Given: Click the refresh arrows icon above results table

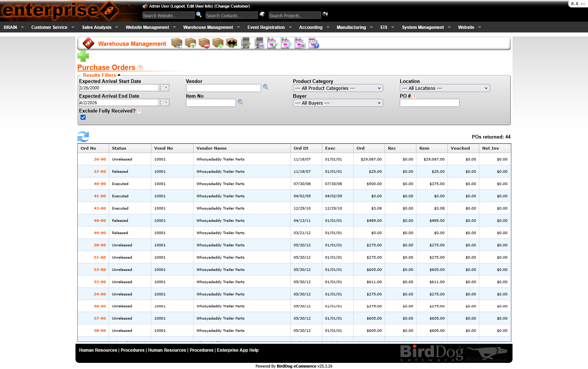Looking at the screenshot, I should pos(83,137).
